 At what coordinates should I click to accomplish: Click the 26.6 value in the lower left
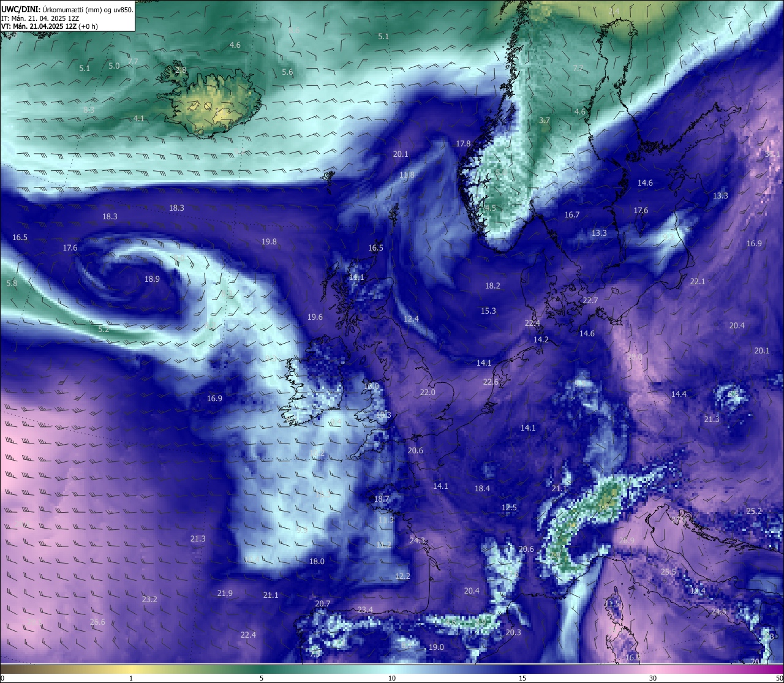point(97,622)
